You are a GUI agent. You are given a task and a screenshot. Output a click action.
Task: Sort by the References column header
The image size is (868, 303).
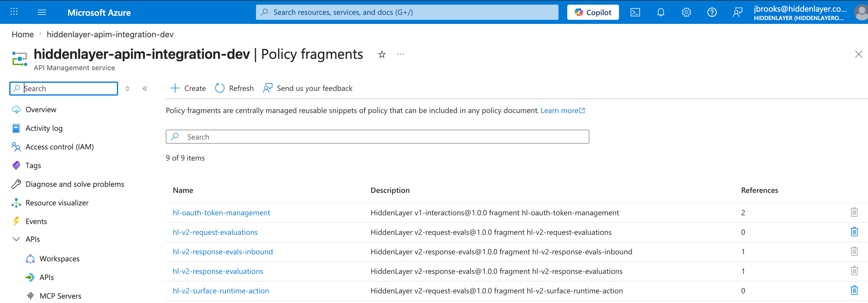coord(760,190)
